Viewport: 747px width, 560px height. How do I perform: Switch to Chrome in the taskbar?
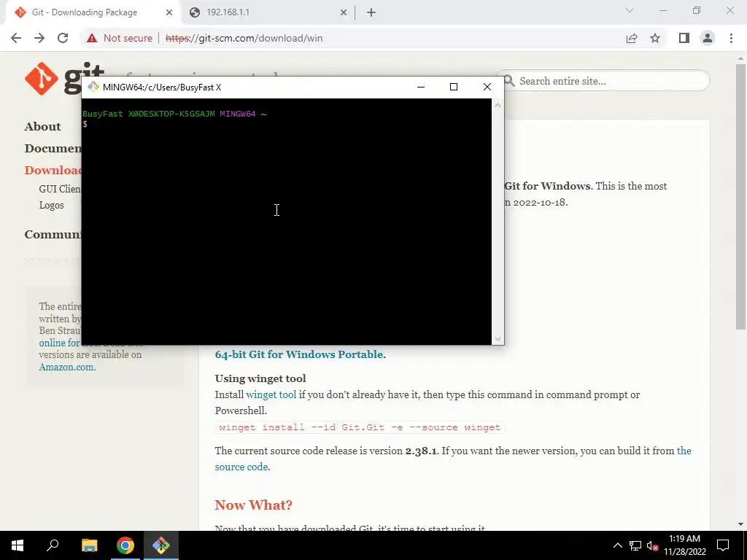click(x=125, y=545)
